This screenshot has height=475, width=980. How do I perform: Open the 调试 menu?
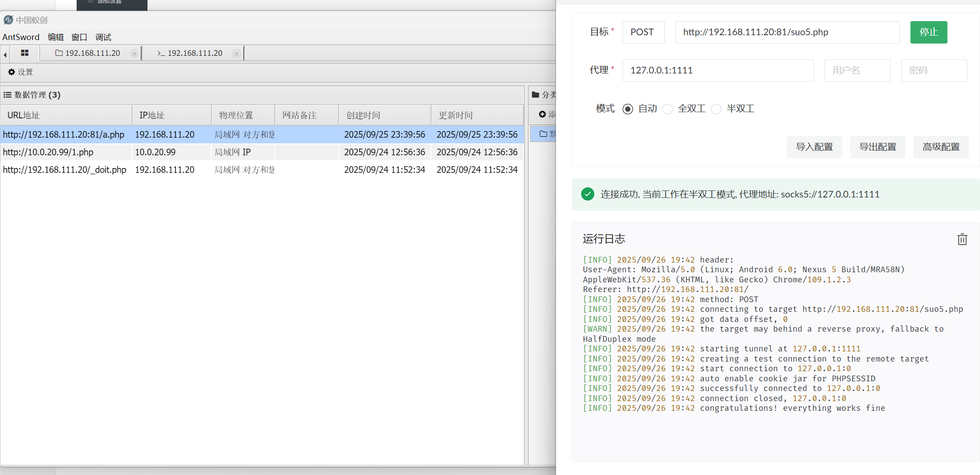(x=103, y=37)
